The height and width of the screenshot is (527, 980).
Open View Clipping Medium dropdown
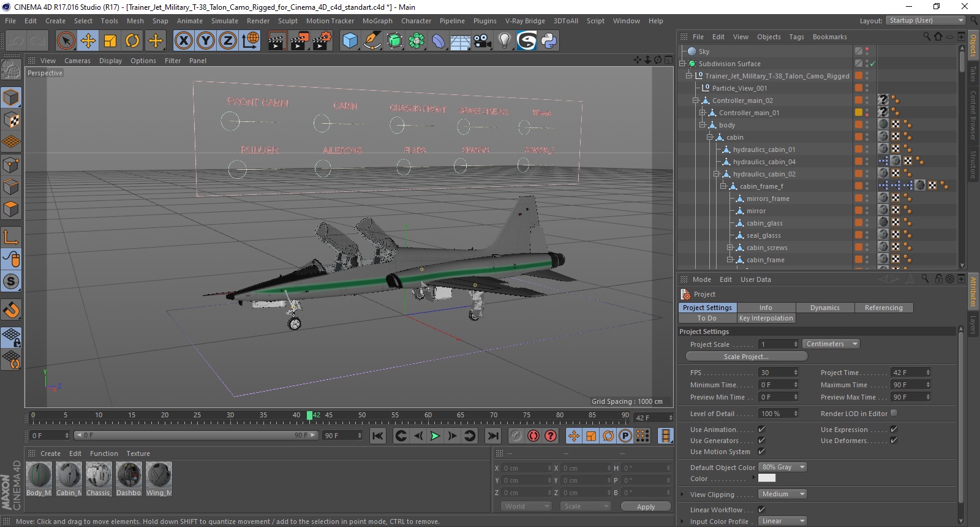783,494
